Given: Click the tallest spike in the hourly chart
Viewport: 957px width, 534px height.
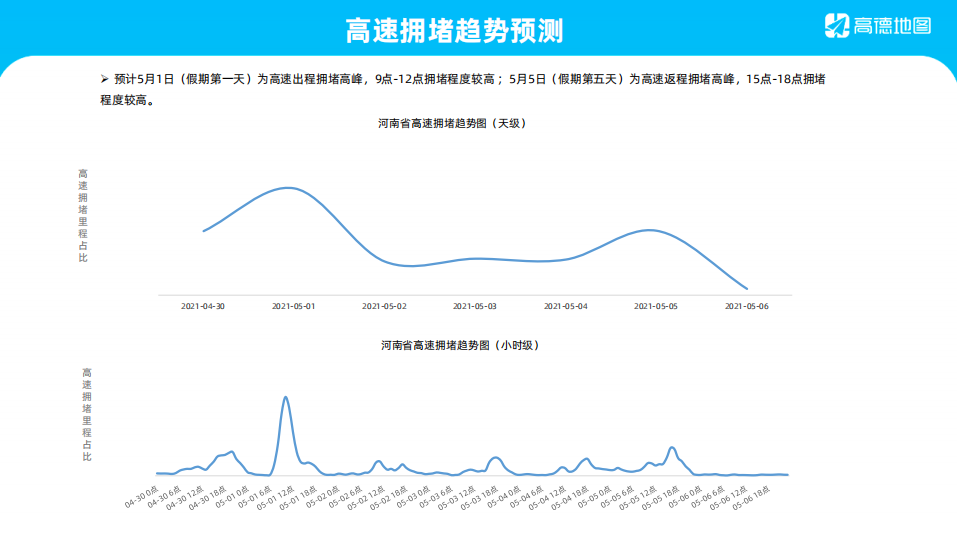Looking at the screenshot, I should pos(286,398).
